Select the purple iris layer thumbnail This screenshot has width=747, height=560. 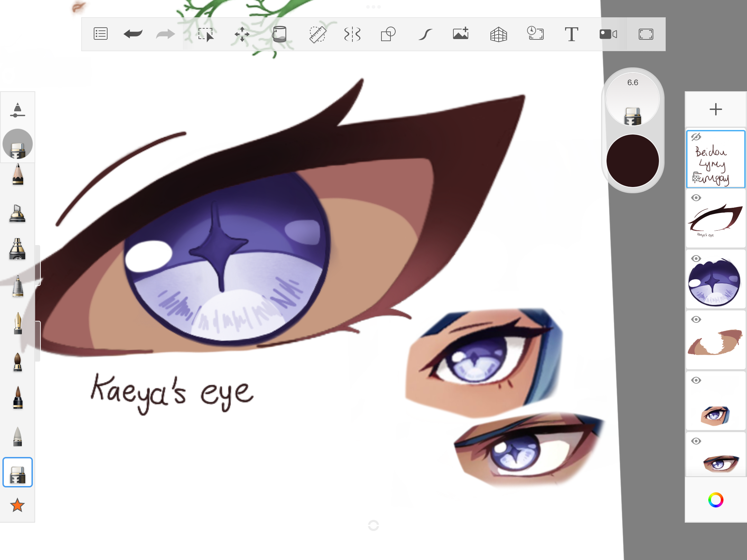716,279
